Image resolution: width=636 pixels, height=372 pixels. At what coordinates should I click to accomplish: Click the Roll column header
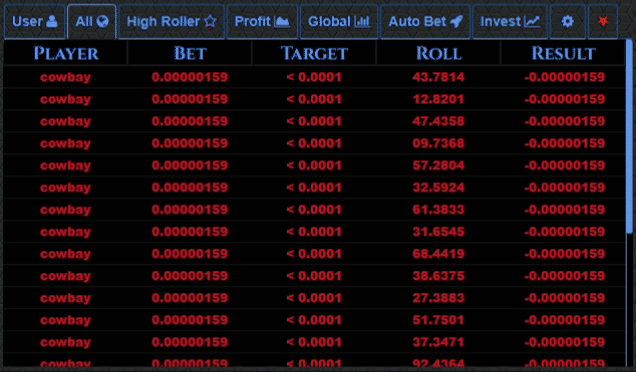click(x=438, y=53)
